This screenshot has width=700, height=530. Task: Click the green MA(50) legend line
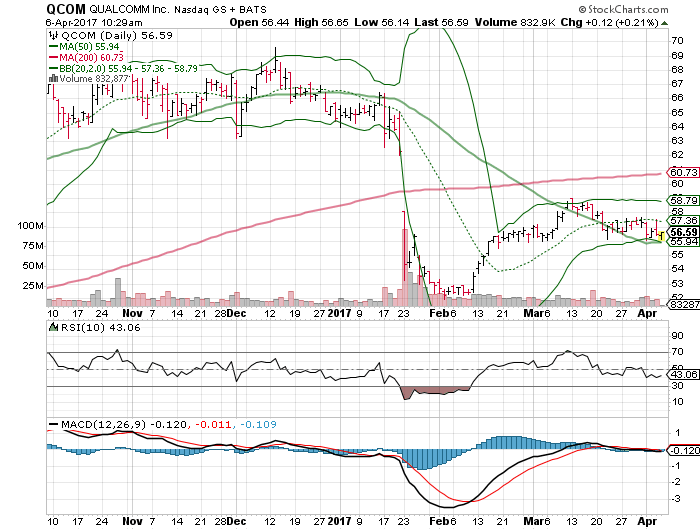53,46
